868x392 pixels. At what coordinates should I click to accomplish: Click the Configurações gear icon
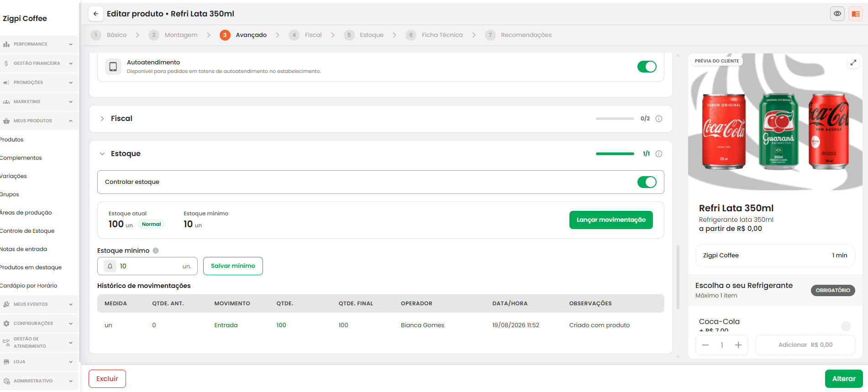point(6,324)
